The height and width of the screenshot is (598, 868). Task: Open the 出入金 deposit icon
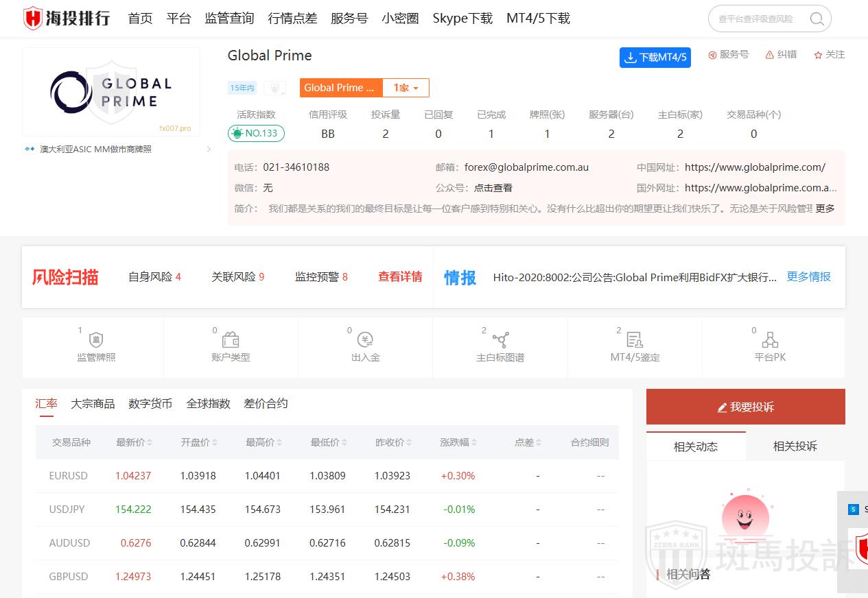[x=365, y=340]
